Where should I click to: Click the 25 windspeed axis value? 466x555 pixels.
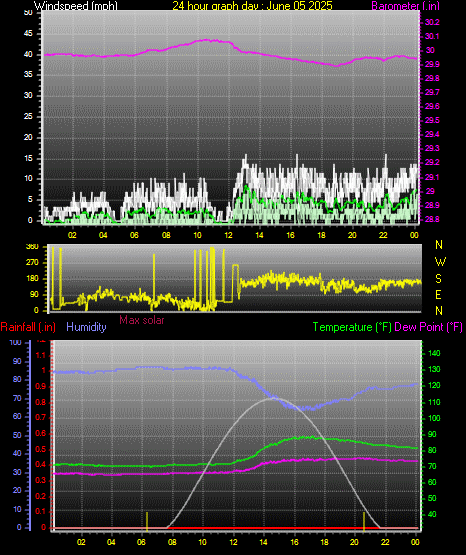[x=28, y=116]
